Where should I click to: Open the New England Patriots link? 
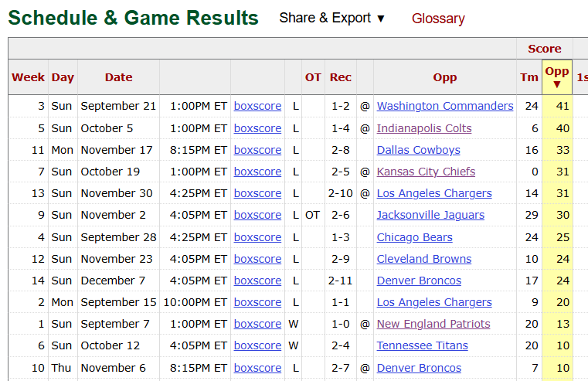coord(433,324)
